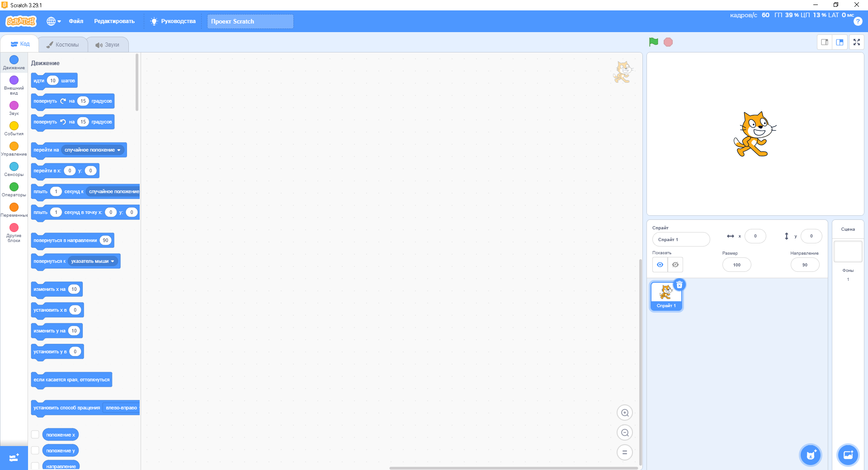Click the project title field Проект Scratch
This screenshot has height=470, width=868.
(250, 21)
